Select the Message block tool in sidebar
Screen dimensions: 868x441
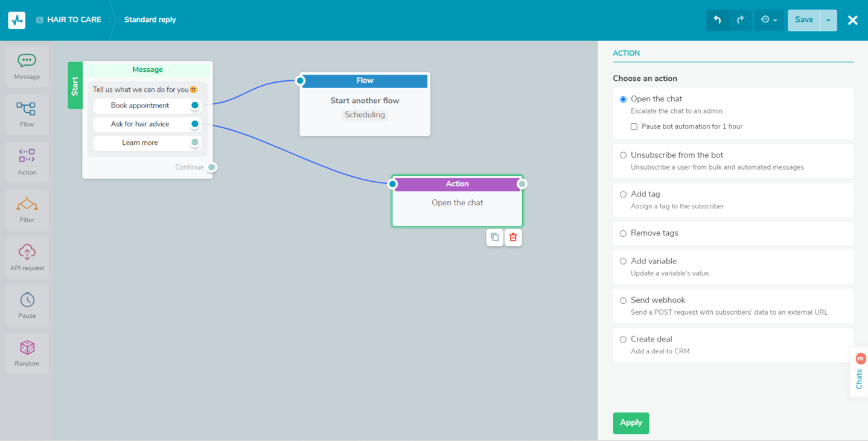[x=27, y=66]
